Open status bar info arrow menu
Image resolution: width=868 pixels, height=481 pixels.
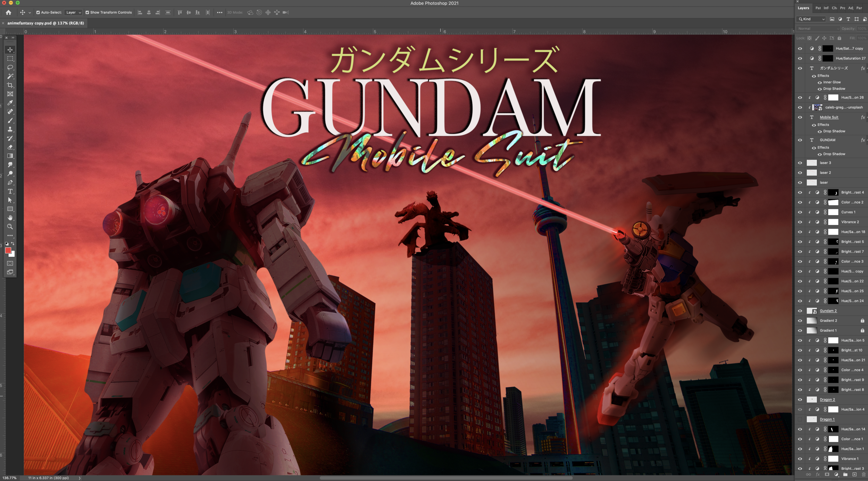coord(80,478)
